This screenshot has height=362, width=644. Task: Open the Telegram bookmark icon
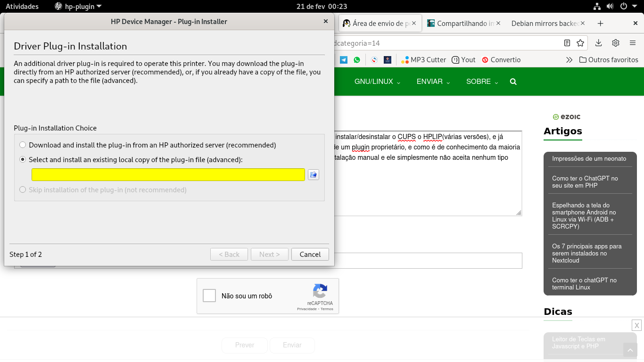click(x=344, y=60)
